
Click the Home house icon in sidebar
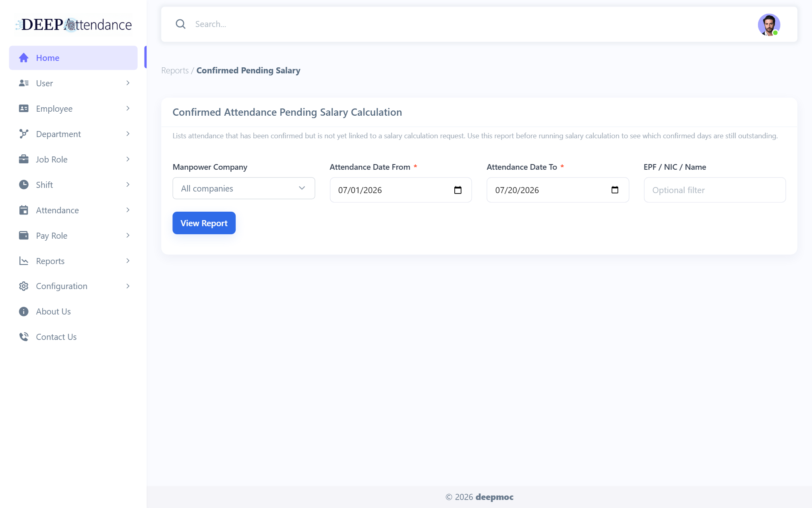pos(24,58)
